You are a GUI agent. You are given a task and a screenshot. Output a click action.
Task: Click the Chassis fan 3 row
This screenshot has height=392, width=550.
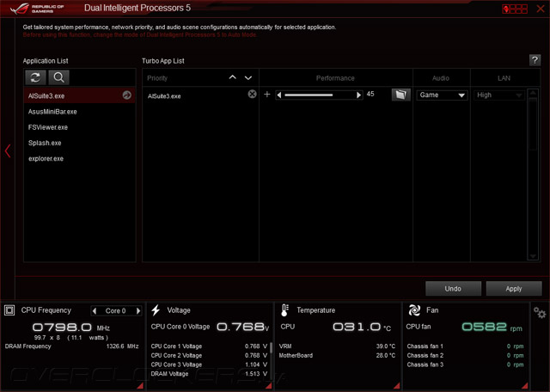465,364
